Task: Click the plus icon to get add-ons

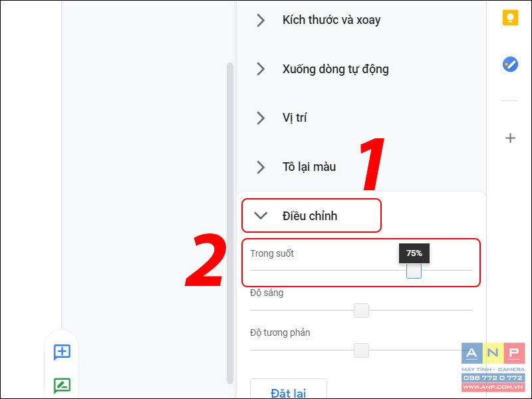Action: pyautogui.click(x=510, y=138)
